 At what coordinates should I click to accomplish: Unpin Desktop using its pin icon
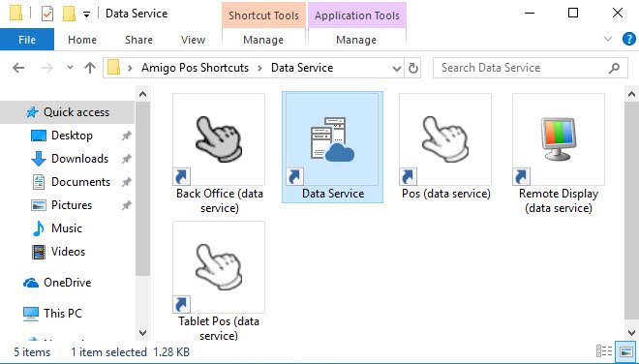(126, 136)
